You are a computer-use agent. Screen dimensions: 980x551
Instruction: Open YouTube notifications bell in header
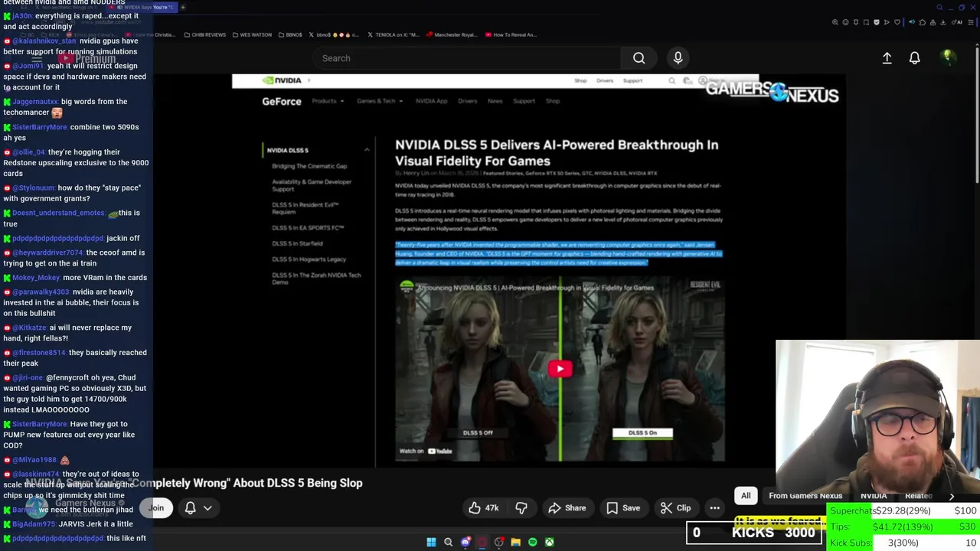click(914, 58)
